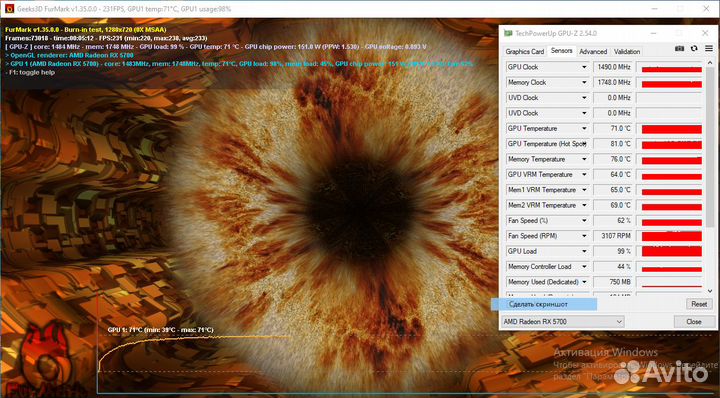Click the GPU Load history graph

pyautogui.click(x=669, y=252)
